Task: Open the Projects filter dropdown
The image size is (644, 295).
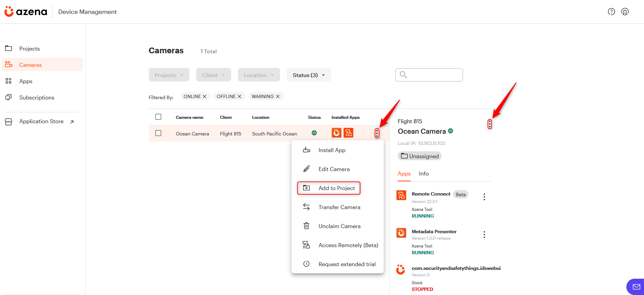Action: click(x=169, y=75)
